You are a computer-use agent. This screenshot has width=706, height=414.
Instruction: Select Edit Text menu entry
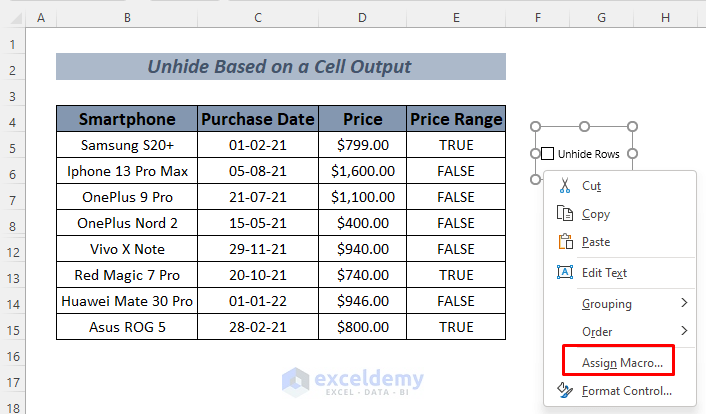[620, 273]
